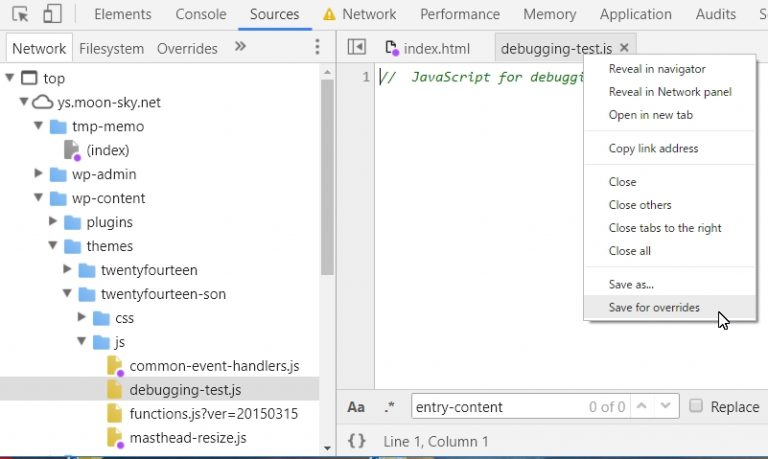This screenshot has height=459, width=768.
Task: Click the wp-content folder icon
Action: click(58, 199)
